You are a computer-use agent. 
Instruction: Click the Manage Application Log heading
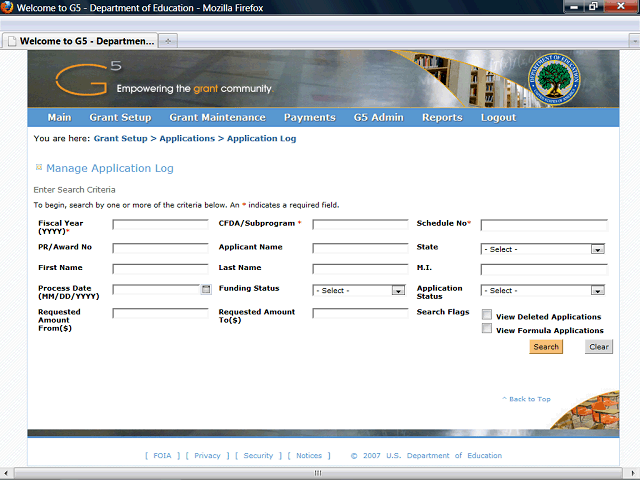(x=110, y=168)
